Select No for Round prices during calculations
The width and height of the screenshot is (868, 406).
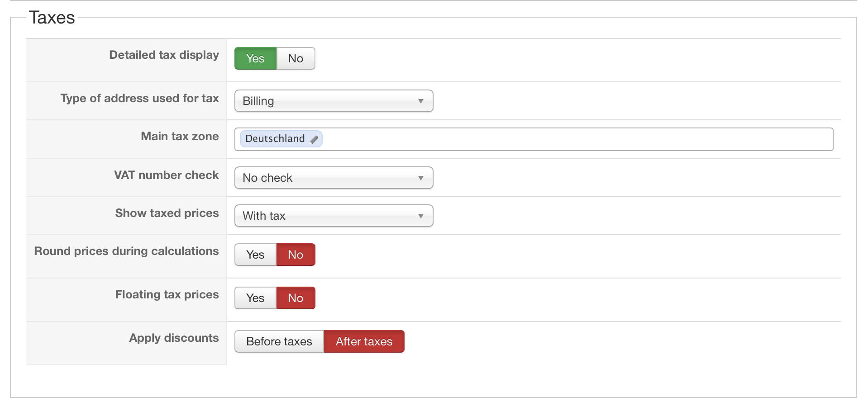[x=296, y=255]
